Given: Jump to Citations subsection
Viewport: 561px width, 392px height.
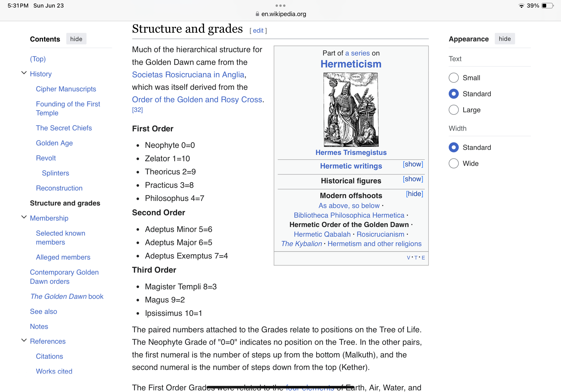Looking at the screenshot, I should pyautogui.click(x=49, y=357).
